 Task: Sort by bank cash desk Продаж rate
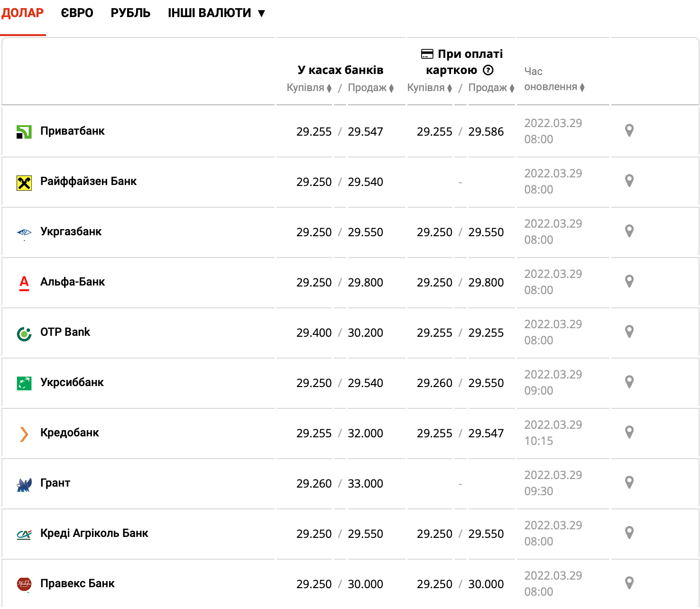click(370, 88)
